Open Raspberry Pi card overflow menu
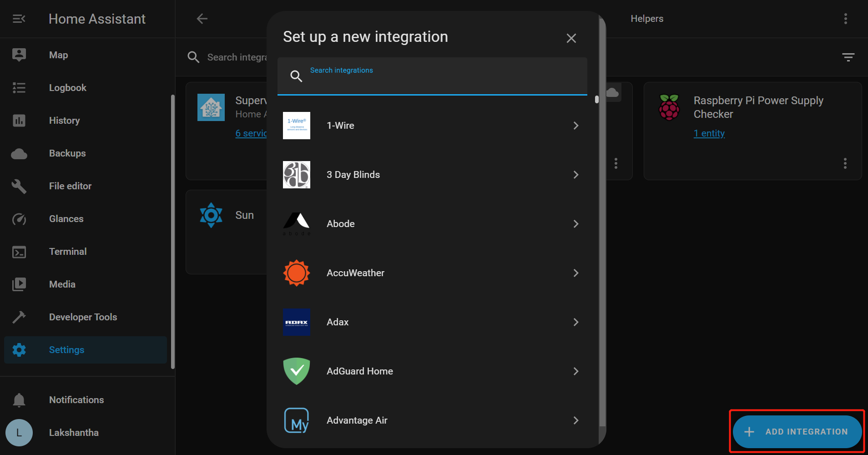This screenshot has height=455, width=868. point(845,163)
